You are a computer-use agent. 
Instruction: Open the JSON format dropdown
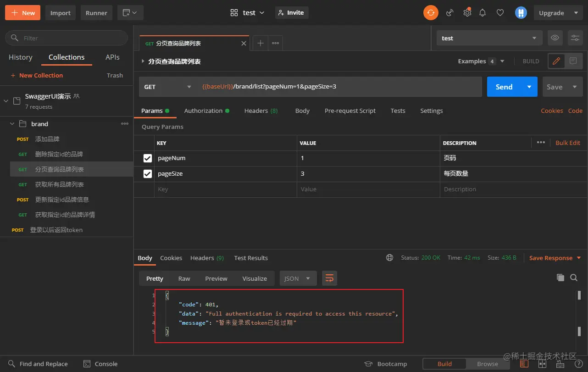pyautogui.click(x=298, y=278)
